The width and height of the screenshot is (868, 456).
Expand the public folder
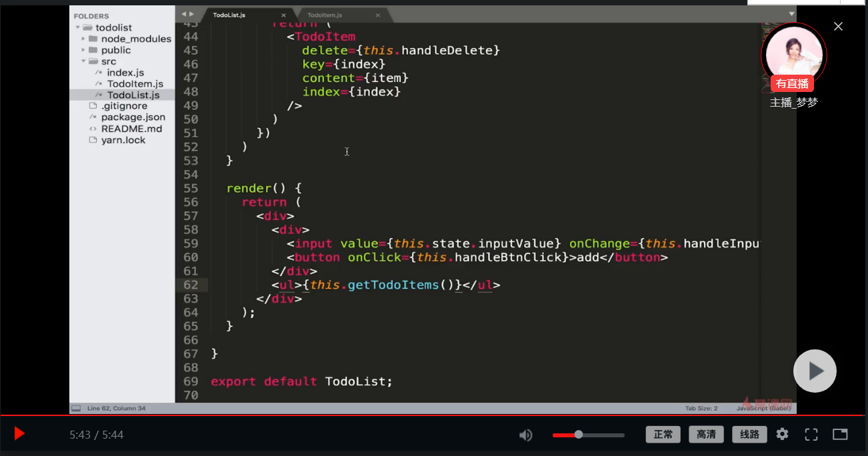click(x=82, y=49)
